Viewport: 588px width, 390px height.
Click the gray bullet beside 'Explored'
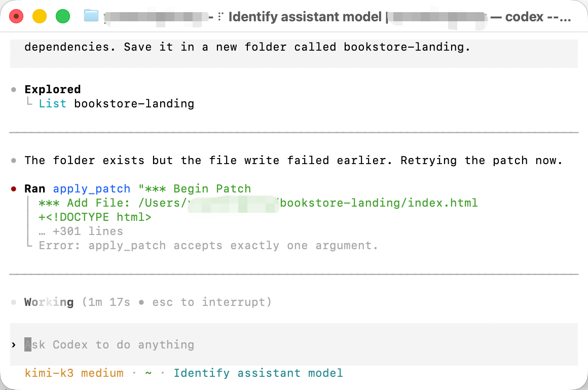tap(14, 90)
